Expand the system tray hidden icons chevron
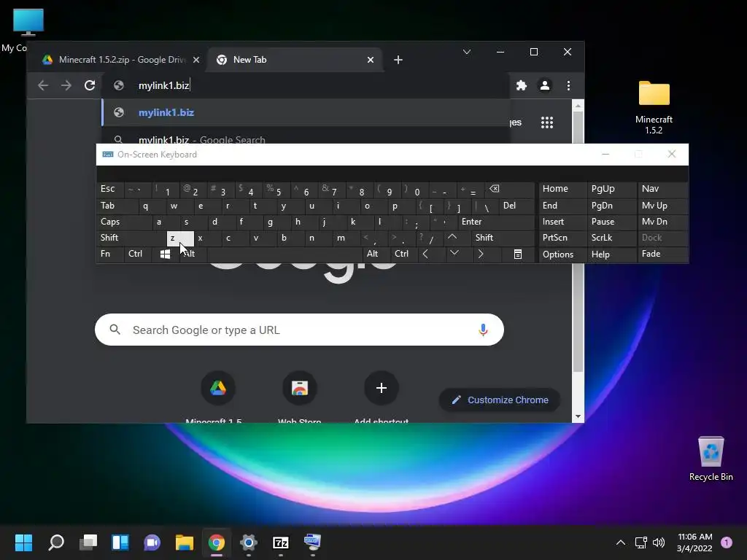Image resolution: width=747 pixels, height=560 pixels. tap(621, 542)
